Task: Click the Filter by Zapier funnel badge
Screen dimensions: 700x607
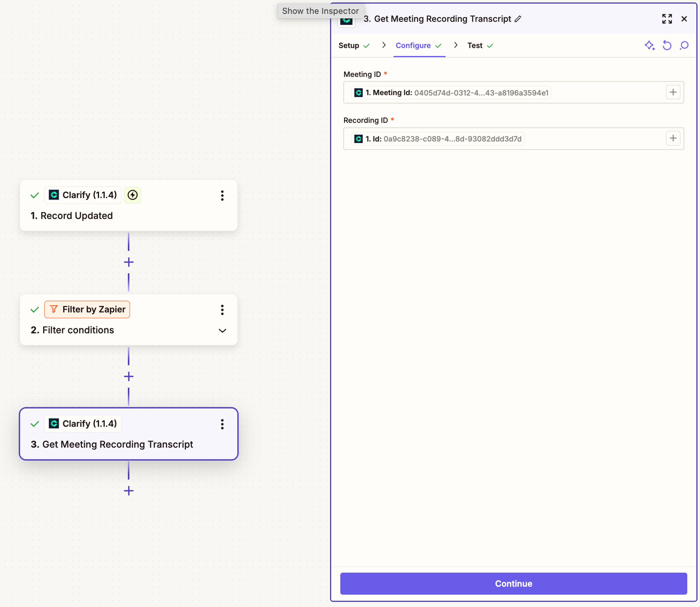Action: coord(87,309)
